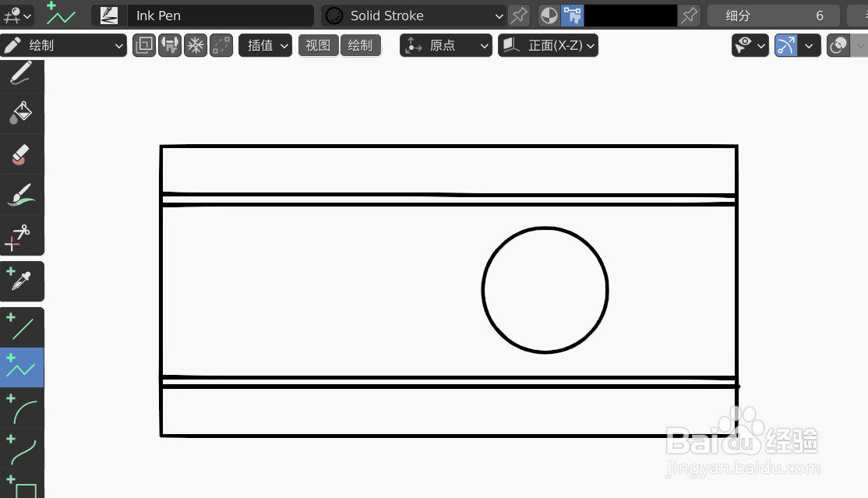Open the 正面(X-Z) drawing plane dropdown
Image resolution: width=868 pixels, height=498 pixels.
(x=548, y=45)
